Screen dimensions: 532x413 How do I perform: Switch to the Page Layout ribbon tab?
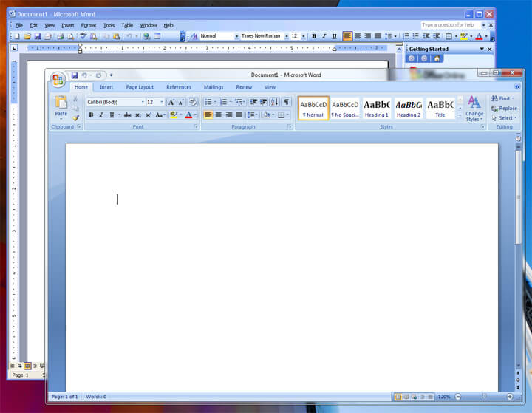140,87
